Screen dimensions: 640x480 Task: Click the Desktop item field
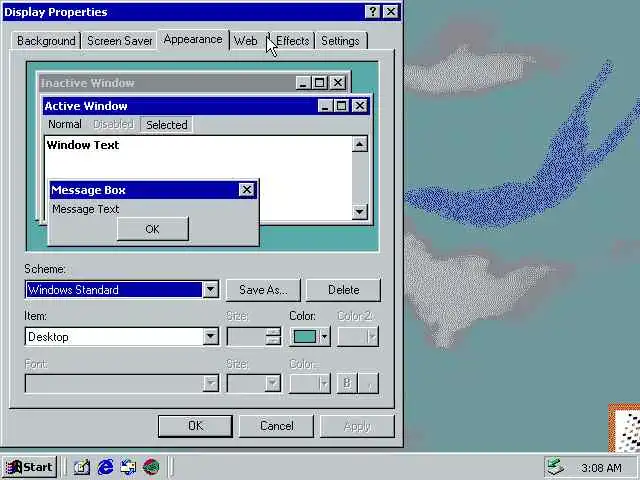tap(114, 337)
